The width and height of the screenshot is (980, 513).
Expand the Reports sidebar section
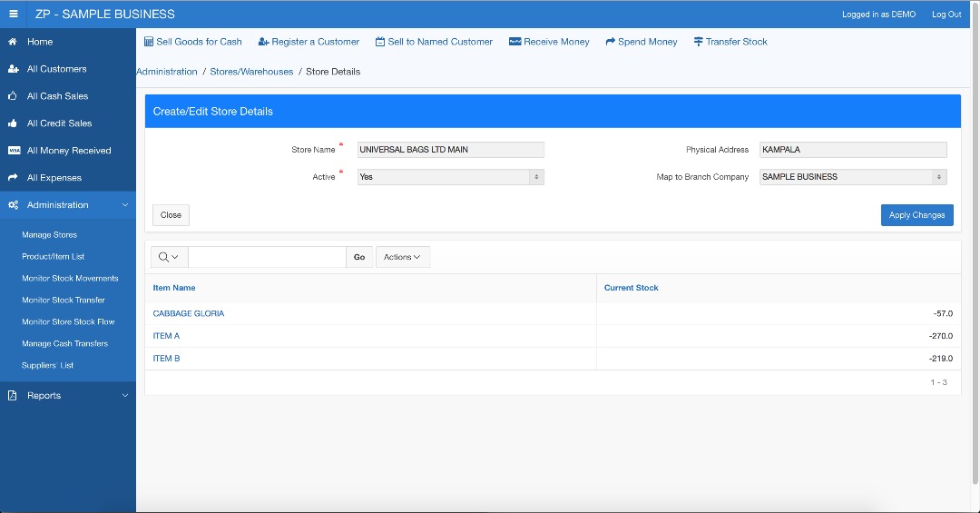point(125,396)
